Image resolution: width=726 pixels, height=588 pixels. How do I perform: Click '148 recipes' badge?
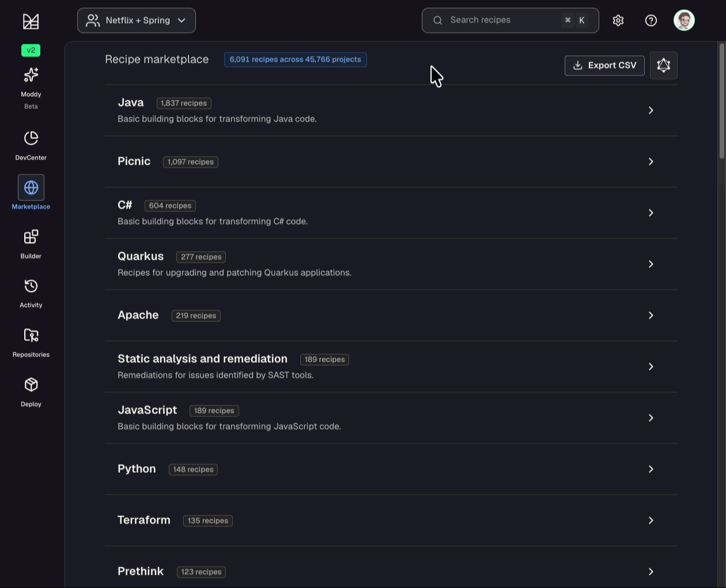coord(193,469)
